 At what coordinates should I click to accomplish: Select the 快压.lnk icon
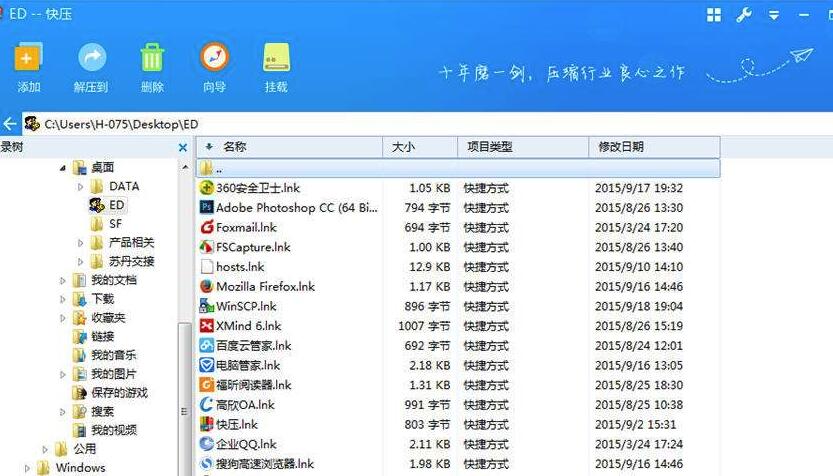pos(206,424)
